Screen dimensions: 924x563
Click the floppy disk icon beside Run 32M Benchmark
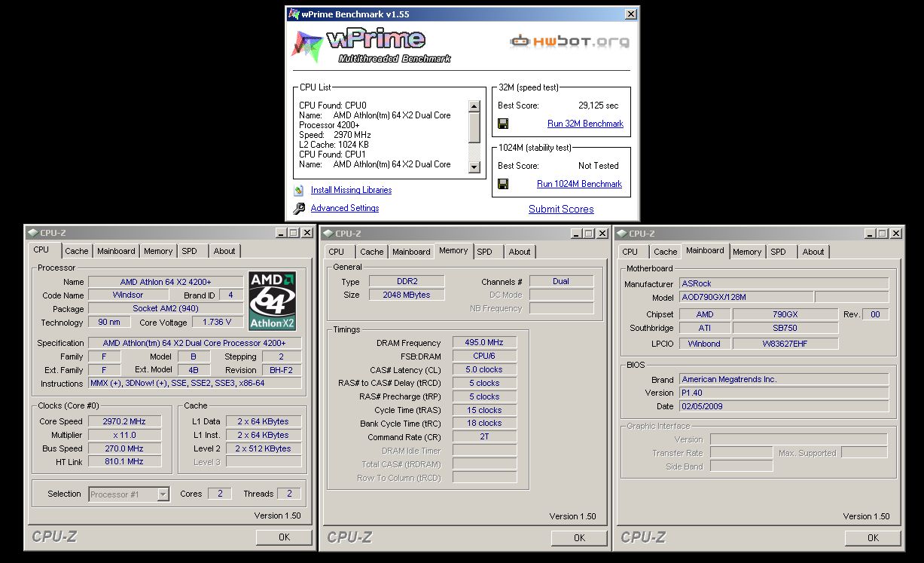pyautogui.click(x=503, y=124)
